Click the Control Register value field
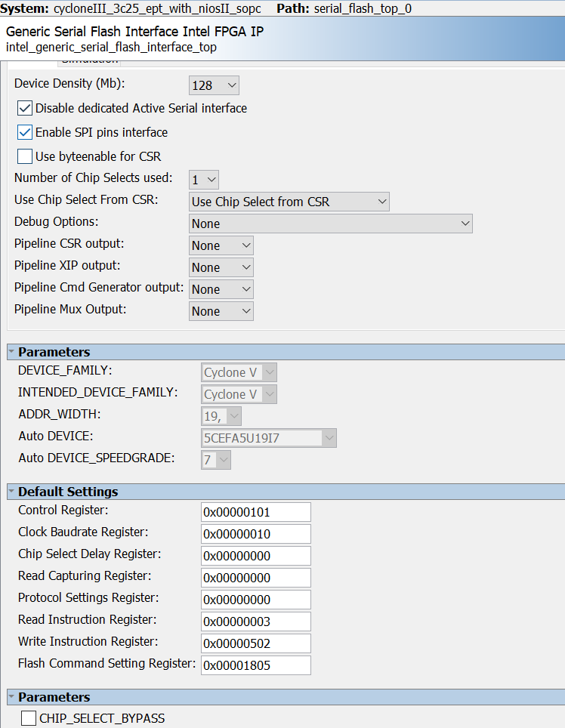565x728 pixels. click(256, 512)
